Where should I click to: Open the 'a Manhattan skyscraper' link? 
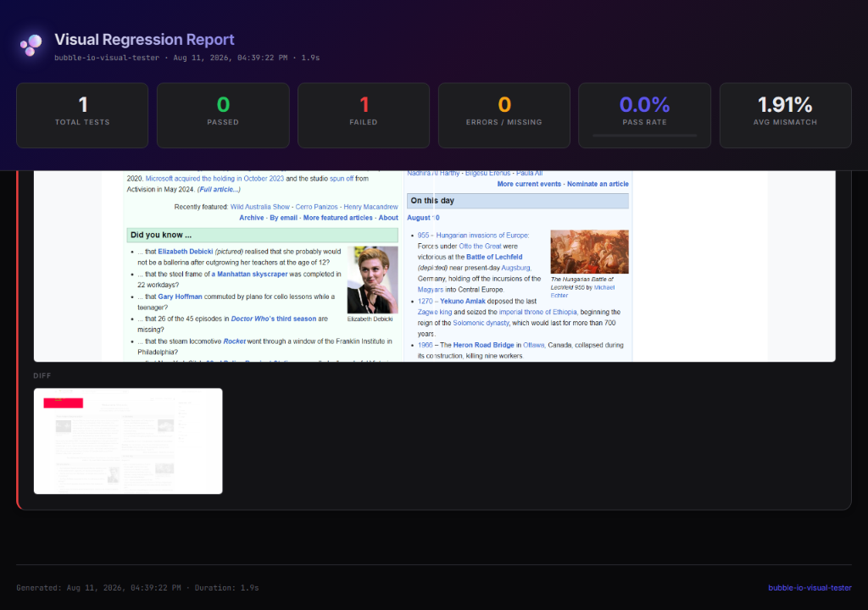tap(250, 274)
